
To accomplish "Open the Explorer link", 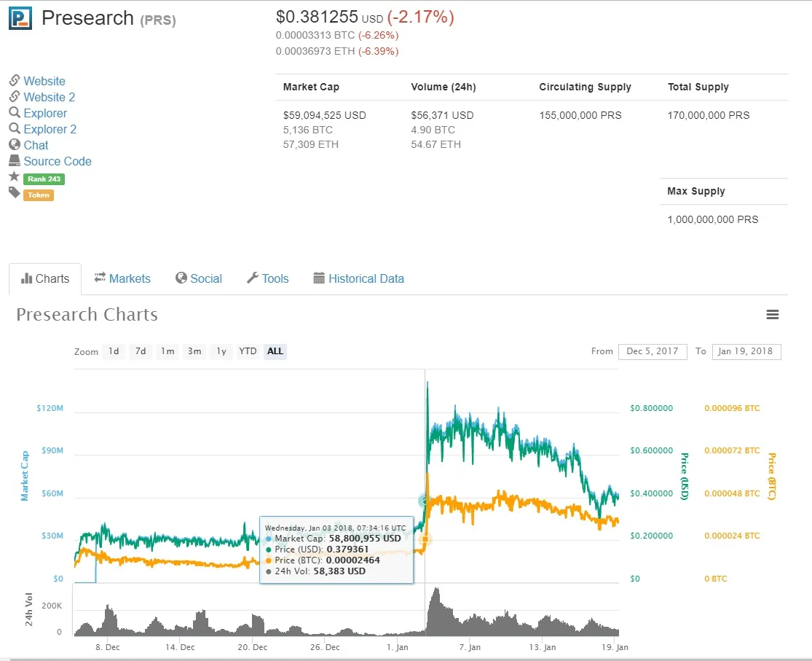I will pos(46,114).
